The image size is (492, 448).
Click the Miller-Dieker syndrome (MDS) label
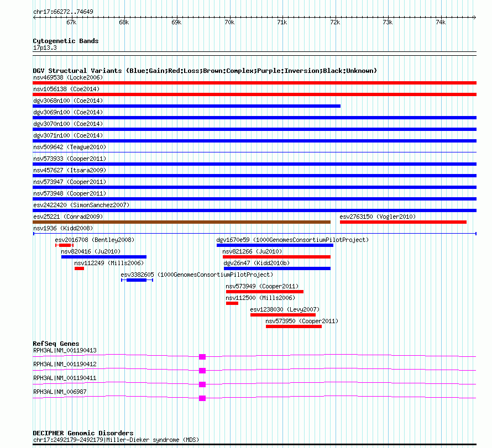pos(116,440)
